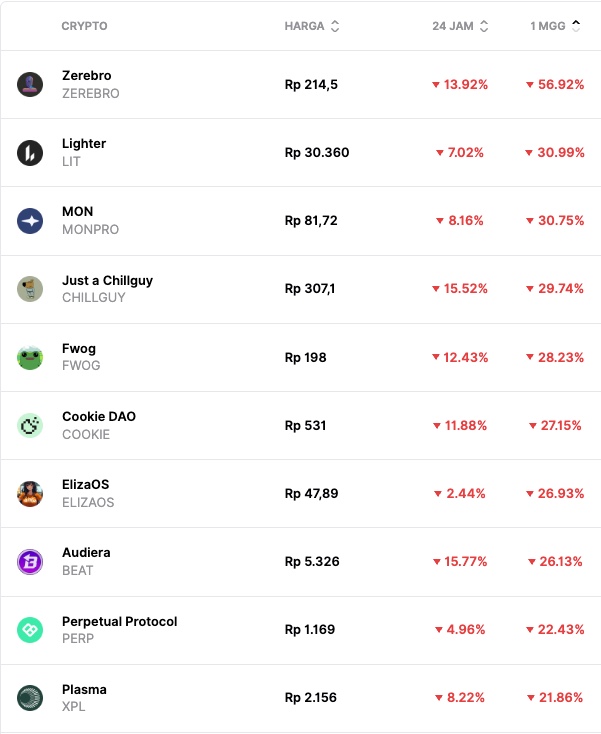Click the ElizaOS avatar icon

[30, 493]
